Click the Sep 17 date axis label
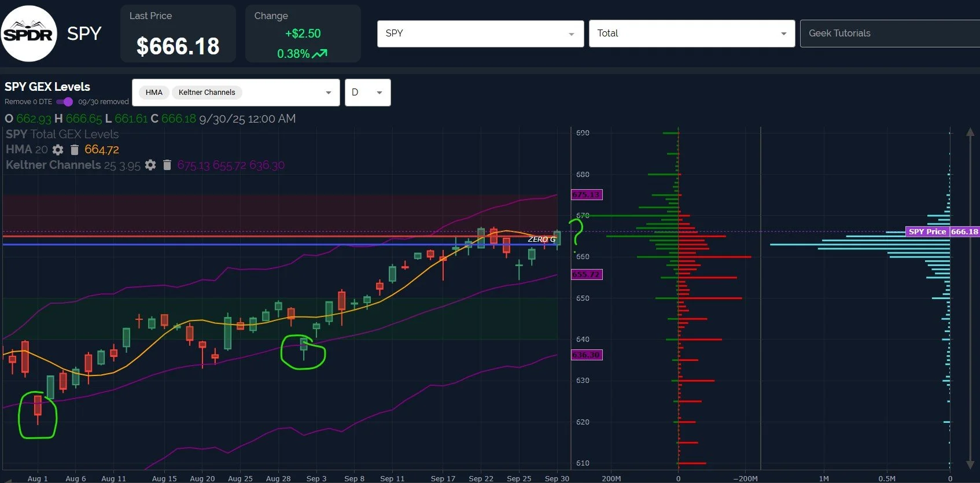Image resolution: width=980 pixels, height=483 pixels. (x=443, y=478)
